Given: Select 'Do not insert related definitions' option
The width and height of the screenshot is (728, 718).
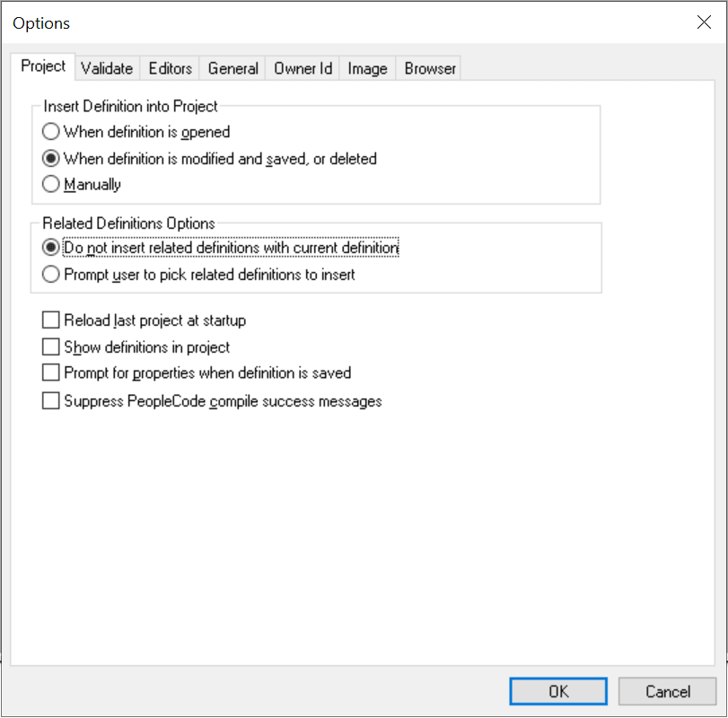Looking at the screenshot, I should tap(51, 248).
